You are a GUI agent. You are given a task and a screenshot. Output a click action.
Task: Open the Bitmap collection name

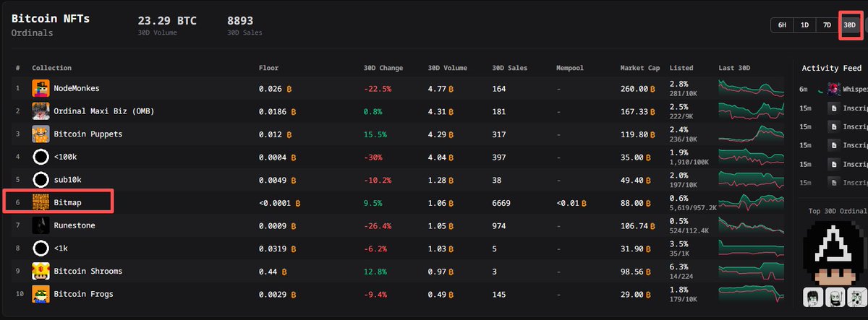pyautogui.click(x=67, y=203)
